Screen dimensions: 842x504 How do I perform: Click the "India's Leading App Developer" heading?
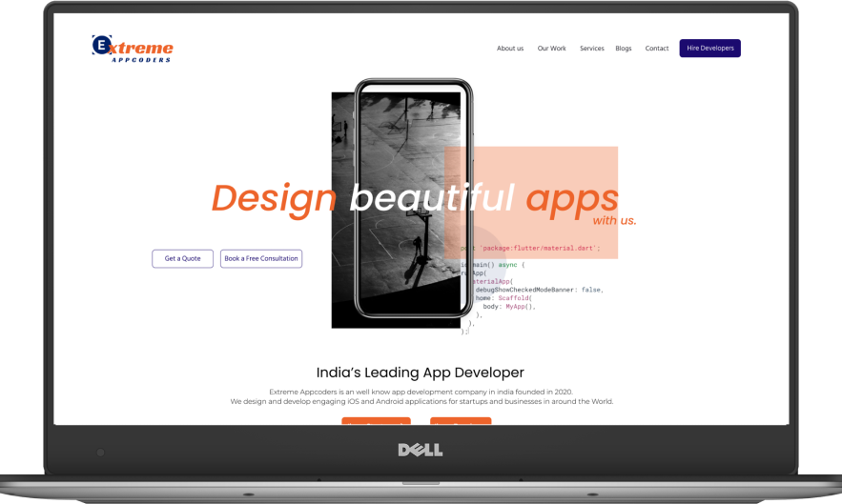coord(420,373)
